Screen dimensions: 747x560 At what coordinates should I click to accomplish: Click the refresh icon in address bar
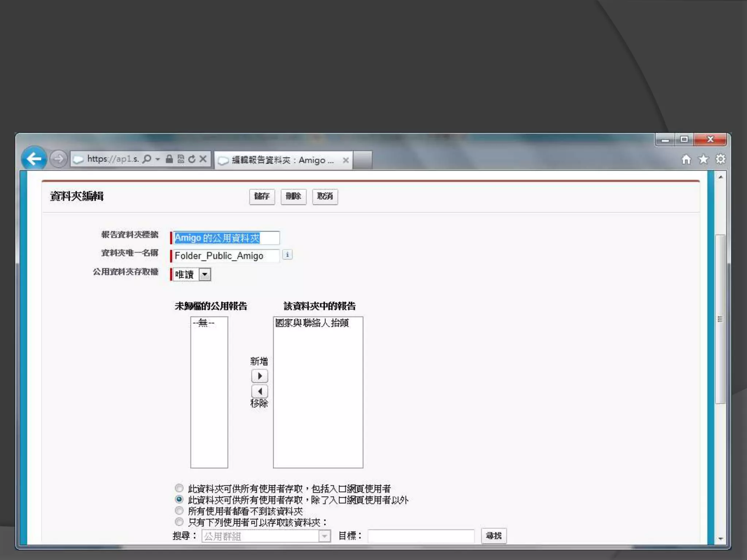192,159
